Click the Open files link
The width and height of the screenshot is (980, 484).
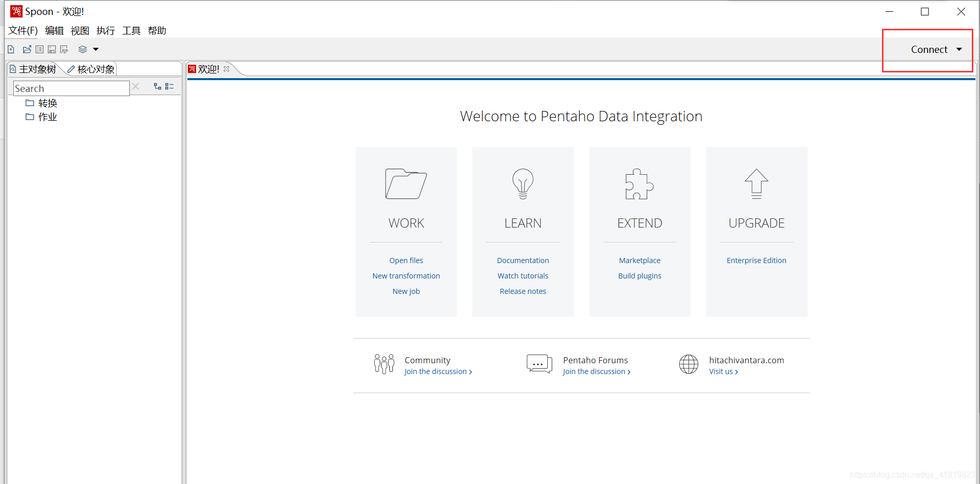pos(406,260)
